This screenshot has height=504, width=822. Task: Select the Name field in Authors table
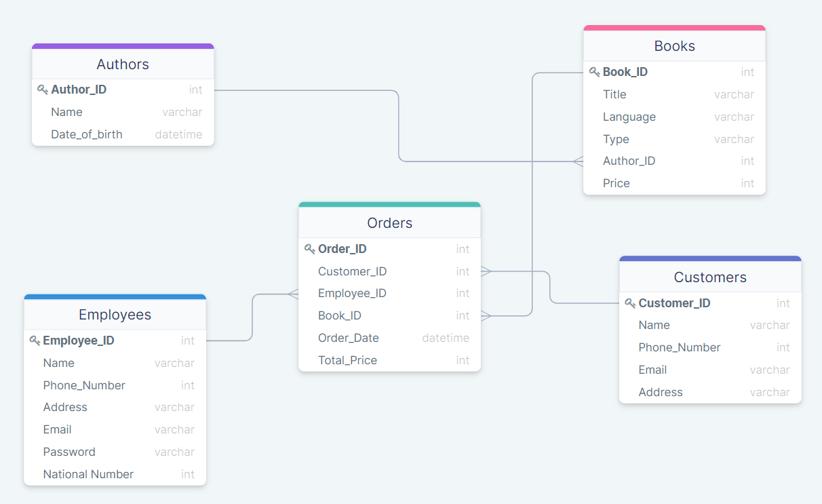click(x=123, y=112)
